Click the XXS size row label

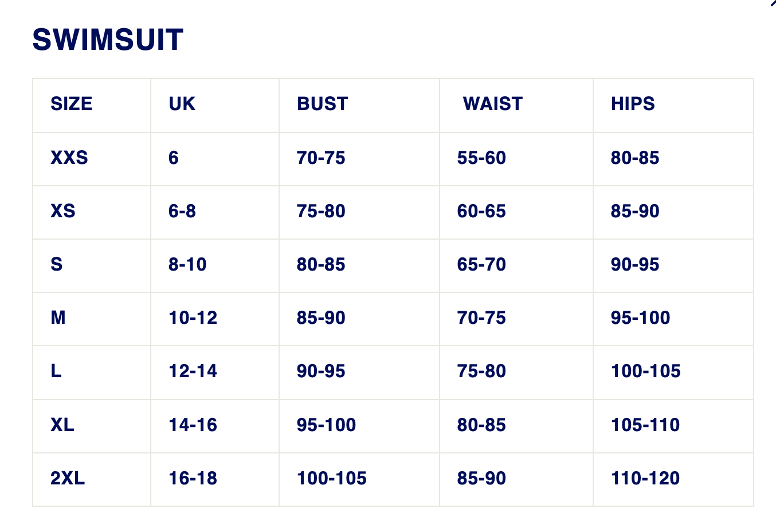click(x=69, y=158)
